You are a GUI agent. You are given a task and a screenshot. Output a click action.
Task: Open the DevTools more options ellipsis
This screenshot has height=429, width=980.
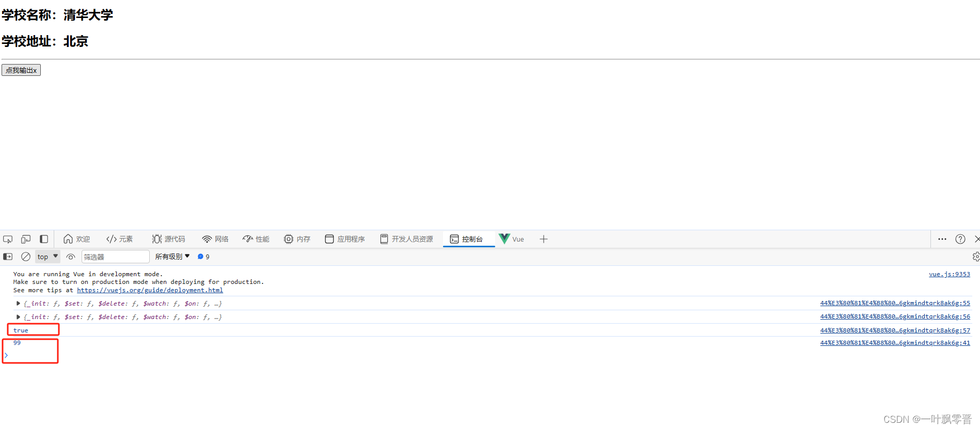coord(942,239)
